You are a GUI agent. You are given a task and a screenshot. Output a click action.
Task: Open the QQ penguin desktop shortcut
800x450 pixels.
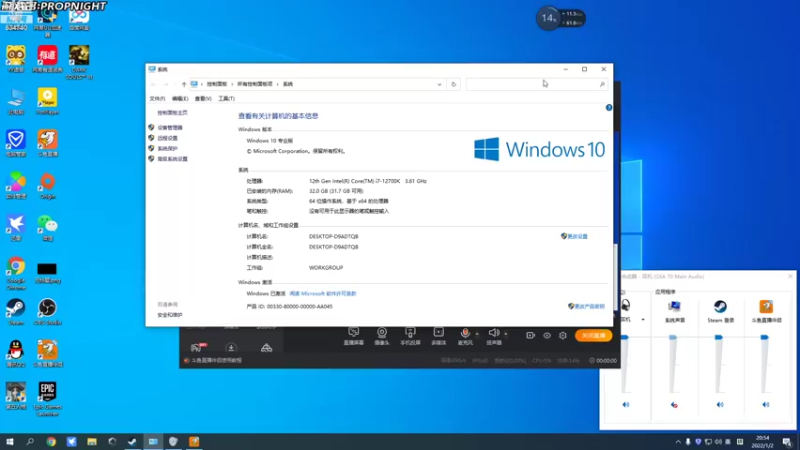(16, 354)
